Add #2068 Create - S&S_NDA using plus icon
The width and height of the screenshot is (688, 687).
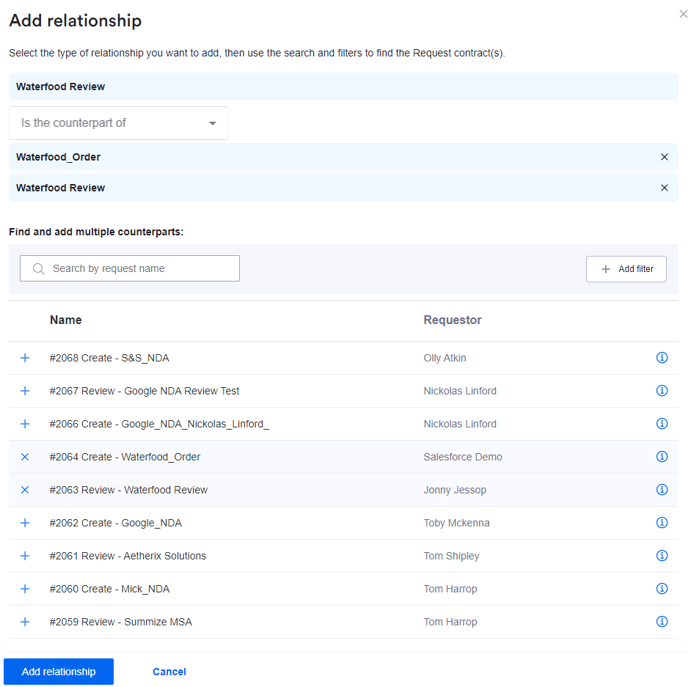click(25, 358)
